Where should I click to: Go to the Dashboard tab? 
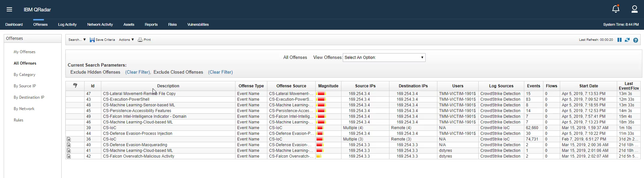14,24
